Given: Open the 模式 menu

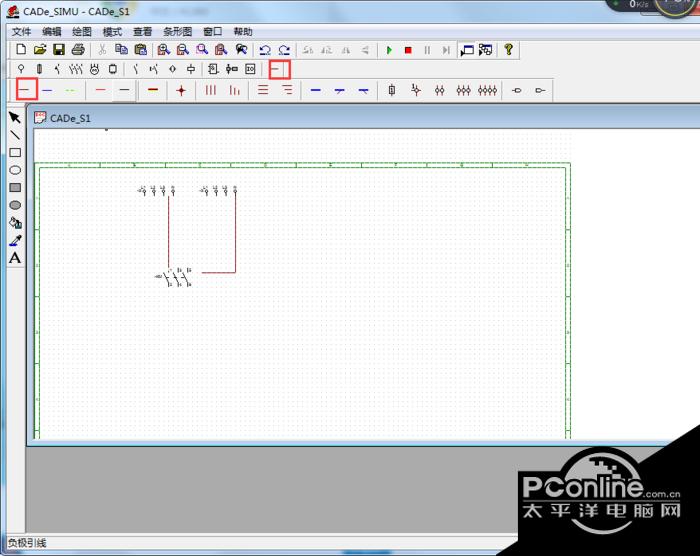Looking at the screenshot, I should click(x=112, y=32).
